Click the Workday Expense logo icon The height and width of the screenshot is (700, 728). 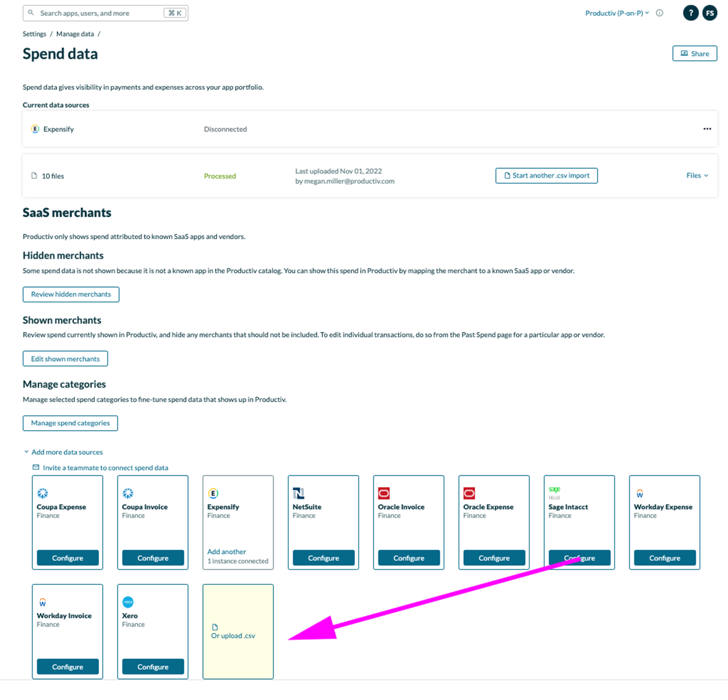[x=640, y=493]
